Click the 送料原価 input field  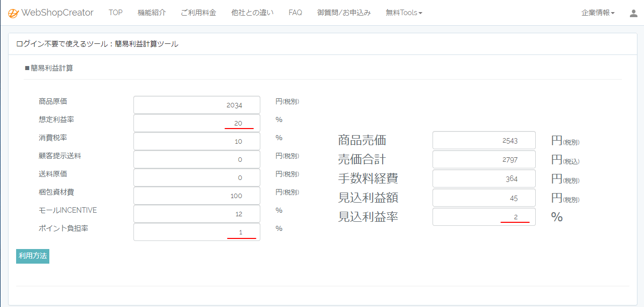197,177
